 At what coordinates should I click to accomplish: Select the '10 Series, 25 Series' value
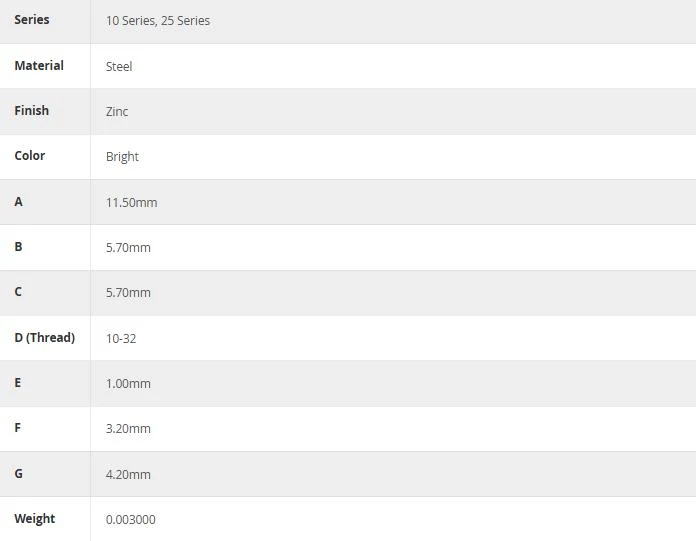coord(158,21)
